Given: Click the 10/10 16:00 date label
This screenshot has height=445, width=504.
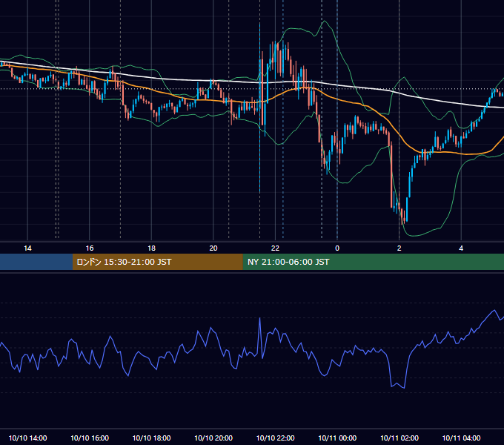Looking at the screenshot, I should pyautogui.click(x=90, y=438).
